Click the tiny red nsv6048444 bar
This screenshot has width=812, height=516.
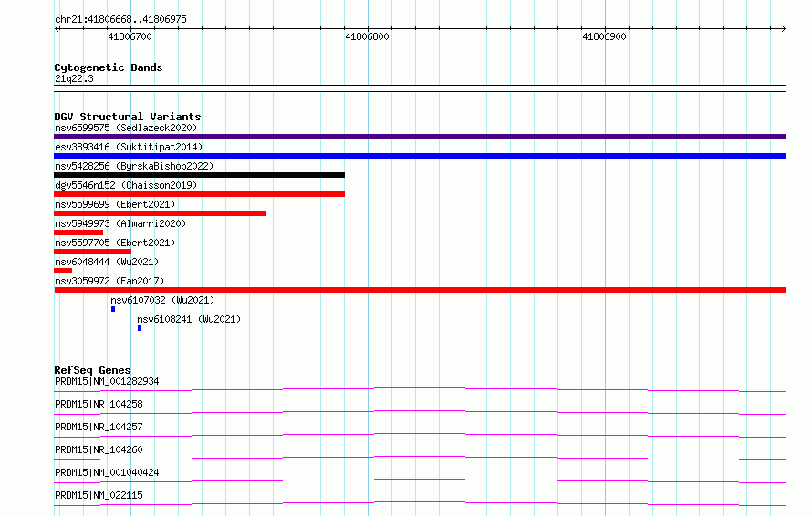coord(63,271)
